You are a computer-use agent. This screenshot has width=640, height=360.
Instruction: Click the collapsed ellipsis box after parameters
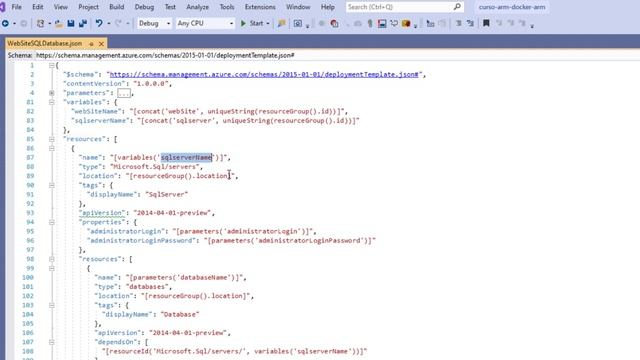(x=124, y=93)
